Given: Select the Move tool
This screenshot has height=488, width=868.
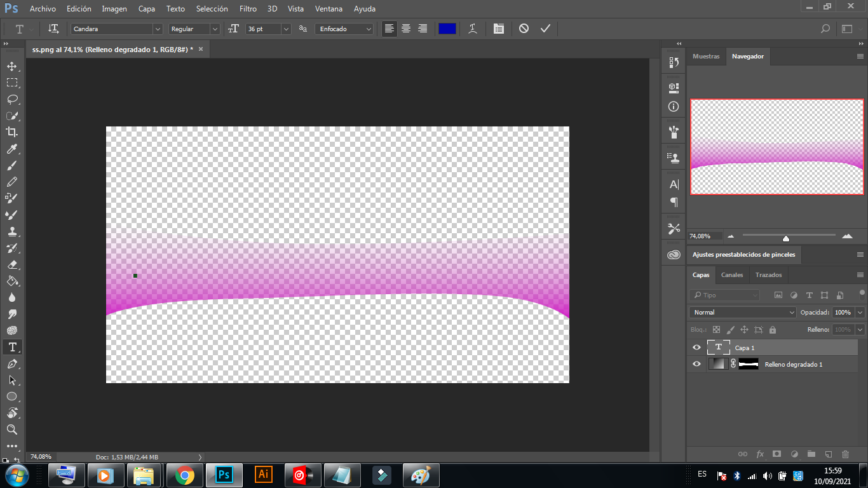Looking at the screenshot, I should [x=12, y=66].
